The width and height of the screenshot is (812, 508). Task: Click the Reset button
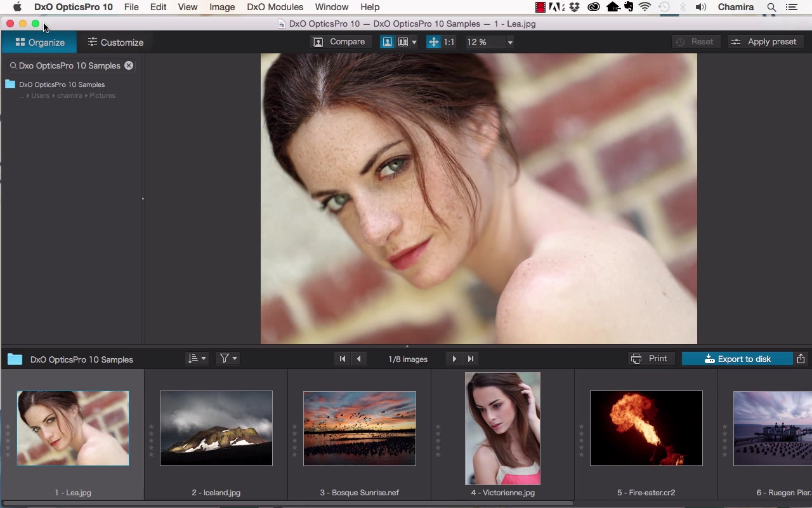point(695,42)
